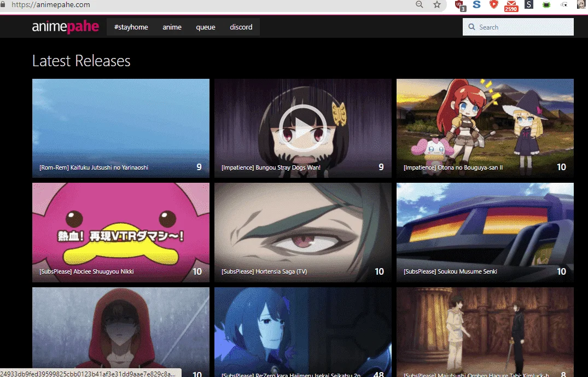The image size is (588, 377).
Task: Bookmark this page with the star icon
Action: (x=437, y=4)
